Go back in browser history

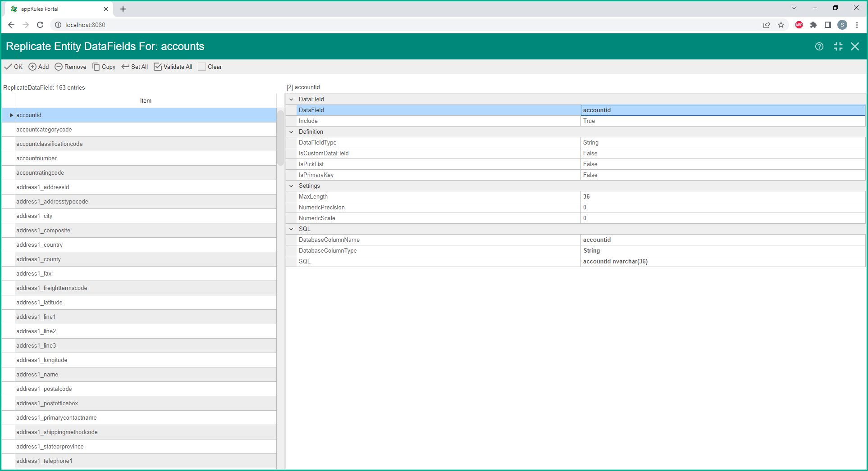click(11, 25)
